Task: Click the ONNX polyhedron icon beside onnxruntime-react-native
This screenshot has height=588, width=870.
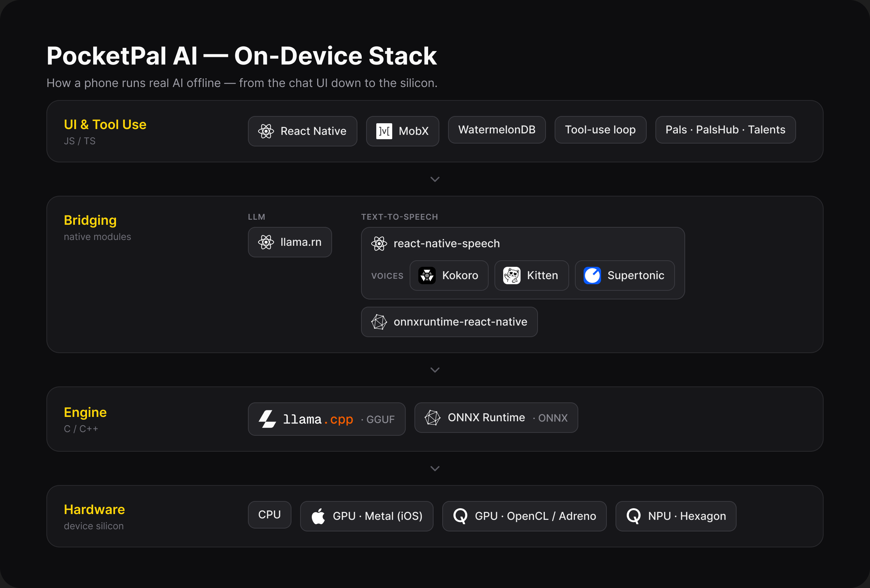Action: tap(379, 322)
